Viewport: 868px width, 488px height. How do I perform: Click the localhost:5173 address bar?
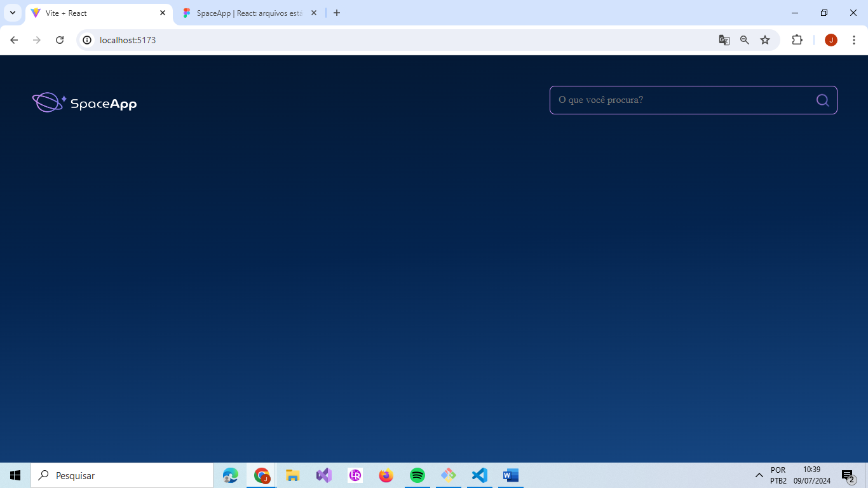[x=428, y=40]
